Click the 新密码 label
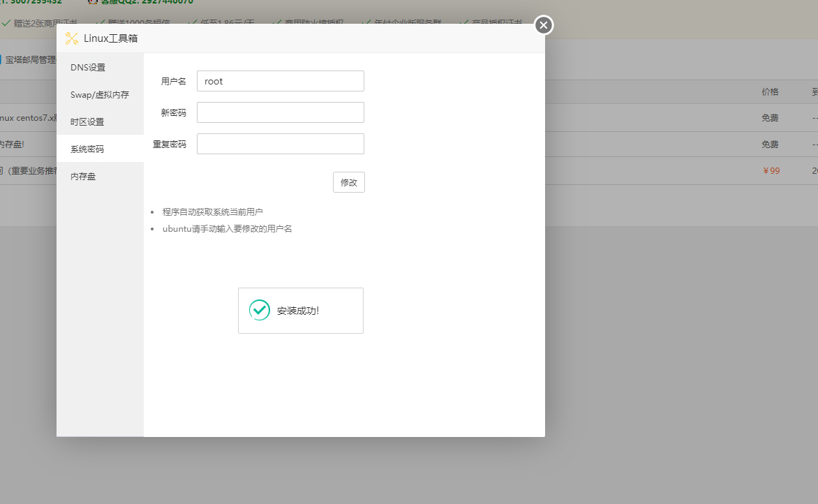Image resolution: width=818 pixels, height=504 pixels. point(173,112)
